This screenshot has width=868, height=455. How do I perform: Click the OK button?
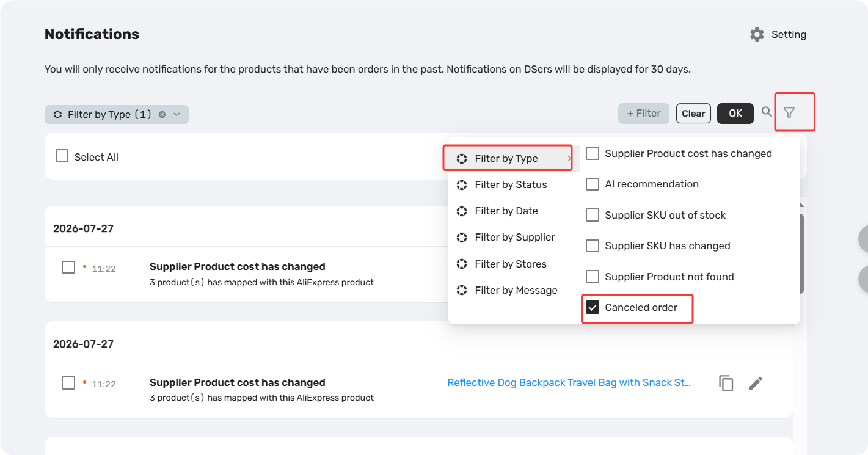[x=735, y=113]
